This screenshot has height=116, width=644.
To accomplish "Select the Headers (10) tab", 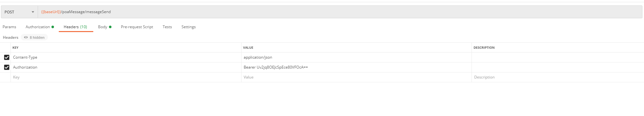I will click(x=75, y=27).
